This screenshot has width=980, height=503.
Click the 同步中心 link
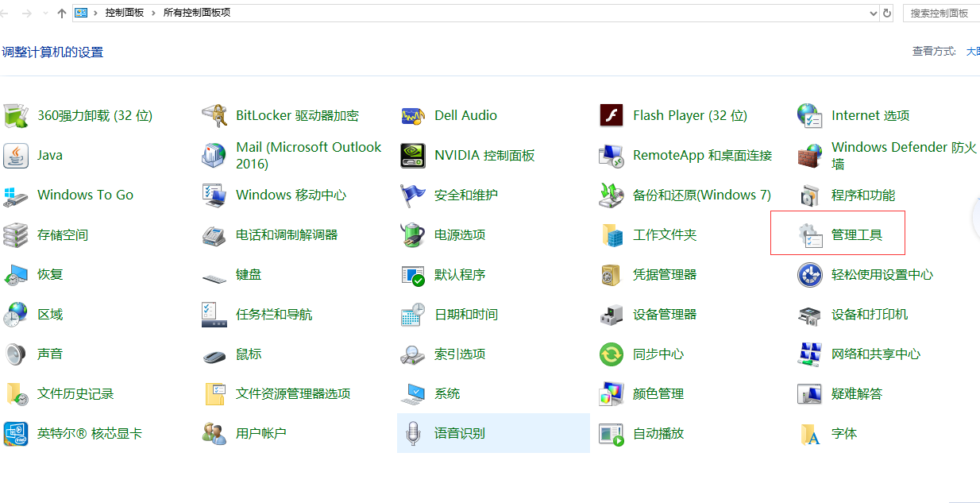(x=658, y=354)
